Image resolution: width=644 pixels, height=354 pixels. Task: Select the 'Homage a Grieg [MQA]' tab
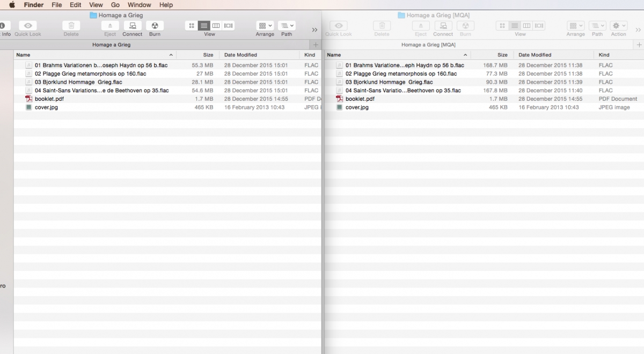pyautogui.click(x=428, y=45)
